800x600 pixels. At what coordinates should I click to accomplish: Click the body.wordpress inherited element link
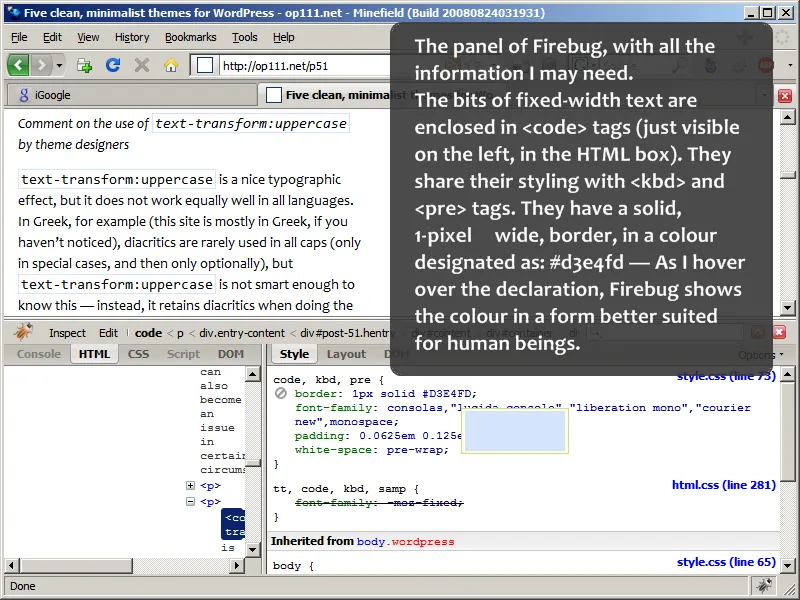point(405,542)
